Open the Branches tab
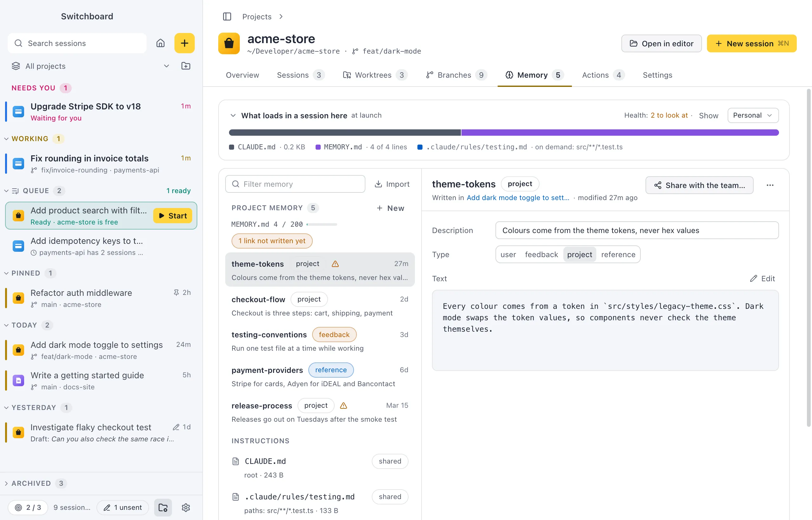The height and width of the screenshot is (520, 812). pos(456,75)
